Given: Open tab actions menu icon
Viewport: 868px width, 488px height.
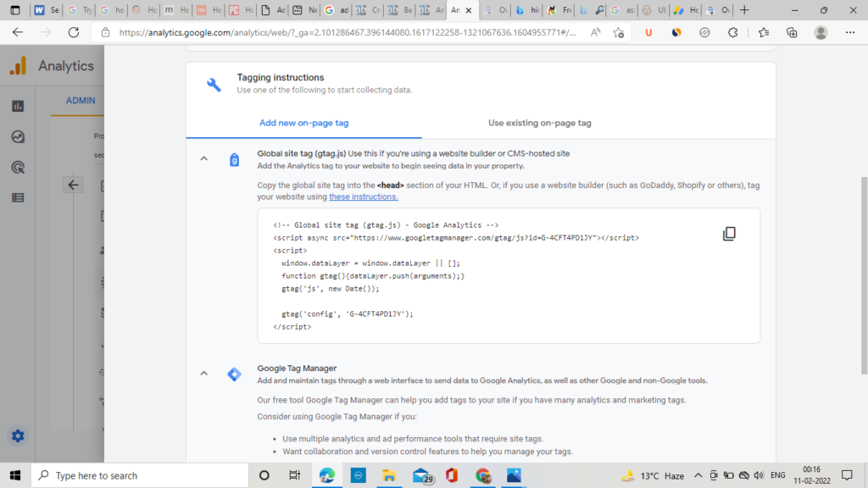Looking at the screenshot, I should tap(15, 10).
